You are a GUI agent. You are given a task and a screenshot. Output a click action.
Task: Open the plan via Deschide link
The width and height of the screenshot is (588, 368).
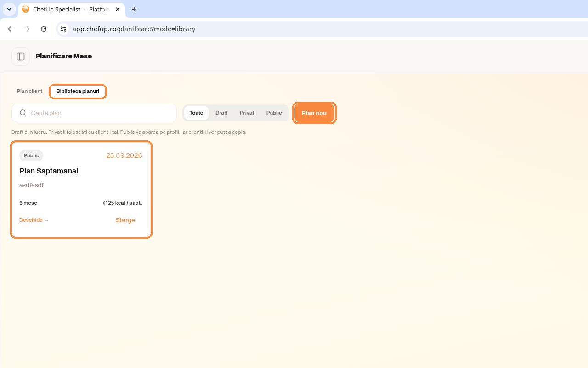tap(34, 220)
